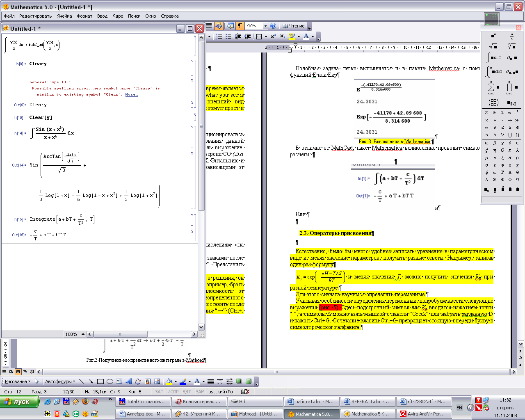Insert Greek alpha from the palette
525x420 pixels.
(x=487, y=143)
